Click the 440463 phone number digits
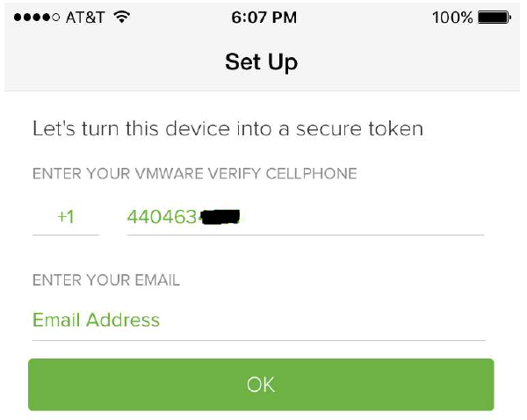527x420 pixels. (162, 217)
